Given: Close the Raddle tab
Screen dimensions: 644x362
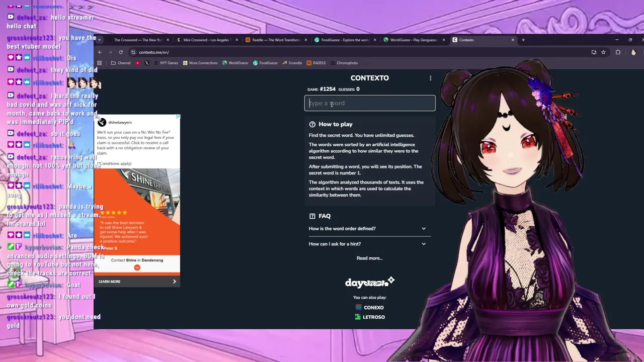Looking at the screenshot, I should [306, 40].
